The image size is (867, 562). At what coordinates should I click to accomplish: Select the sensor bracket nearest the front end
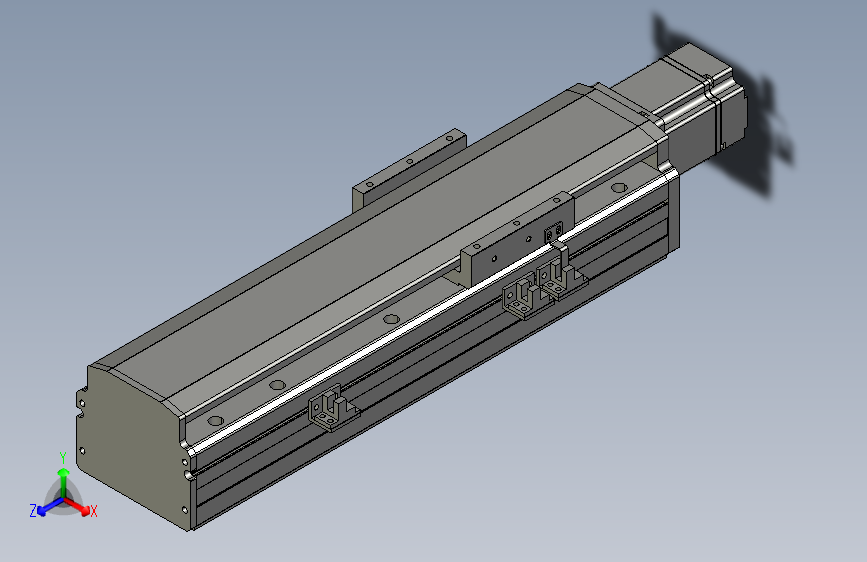coord(333,408)
